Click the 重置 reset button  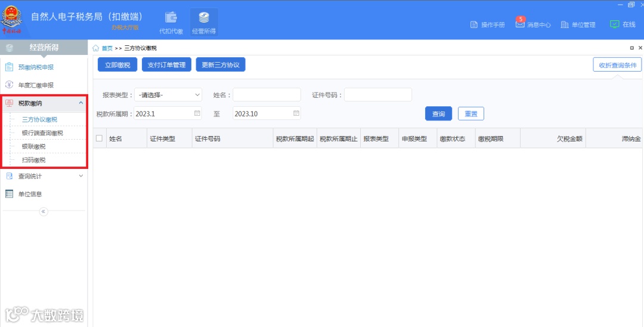pyautogui.click(x=470, y=114)
